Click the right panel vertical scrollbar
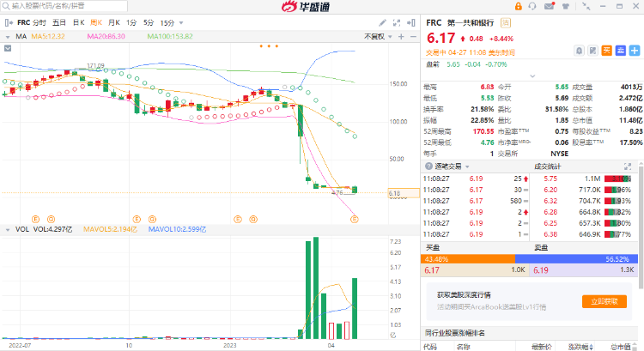644x351 pixels. pyautogui.click(x=641, y=226)
